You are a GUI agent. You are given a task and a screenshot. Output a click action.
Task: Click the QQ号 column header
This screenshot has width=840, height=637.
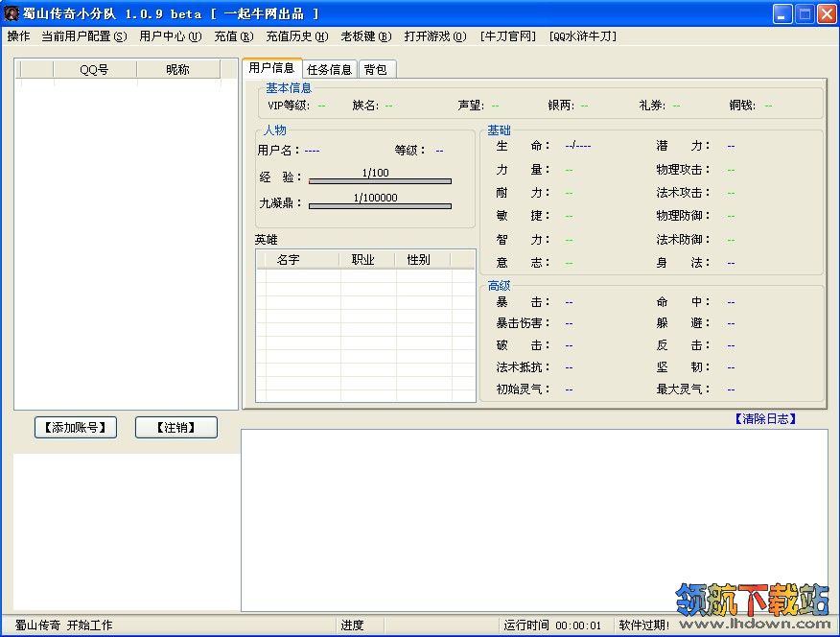[94, 69]
